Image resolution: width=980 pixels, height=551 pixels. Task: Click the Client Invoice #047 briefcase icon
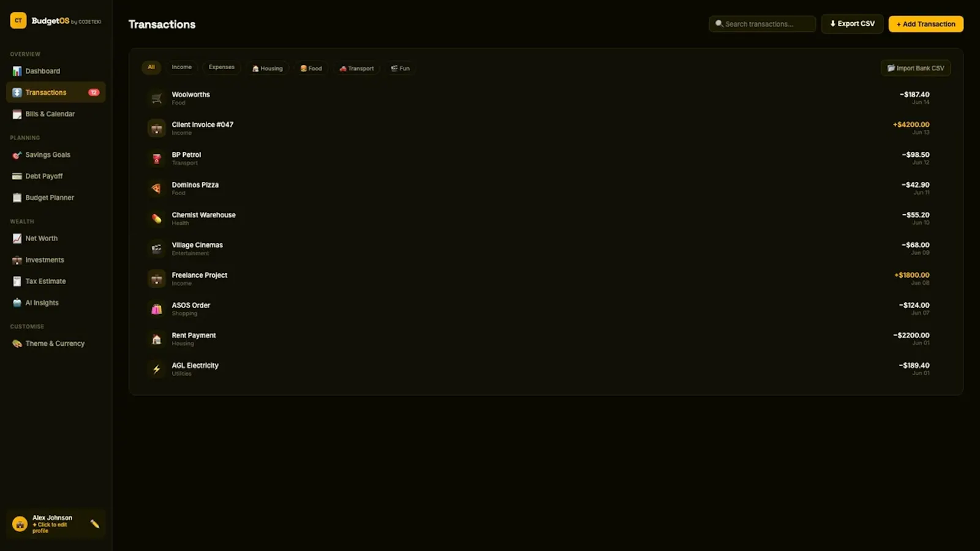157,128
